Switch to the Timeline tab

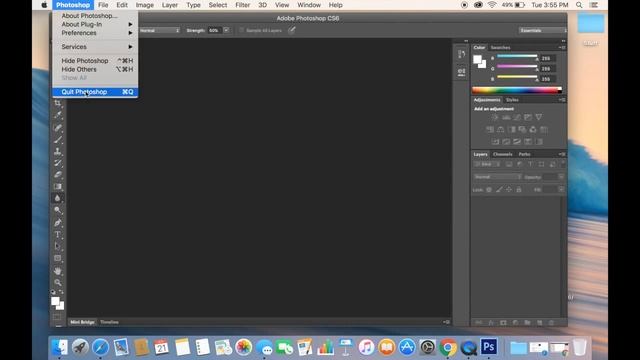tap(109, 322)
